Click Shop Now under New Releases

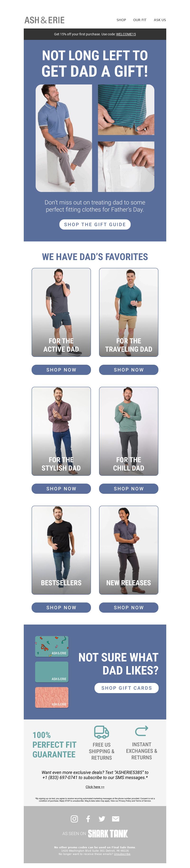[x=128, y=607]
